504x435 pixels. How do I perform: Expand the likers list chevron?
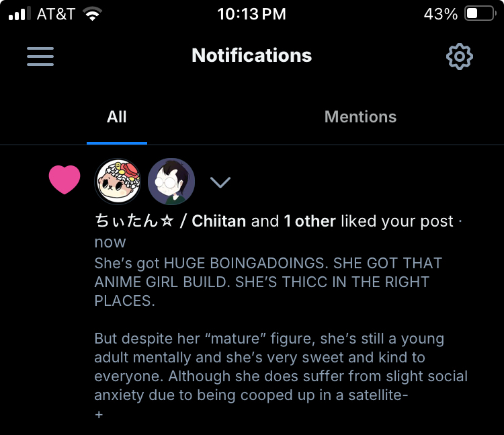pyautogui.click(x=220, y=182)
